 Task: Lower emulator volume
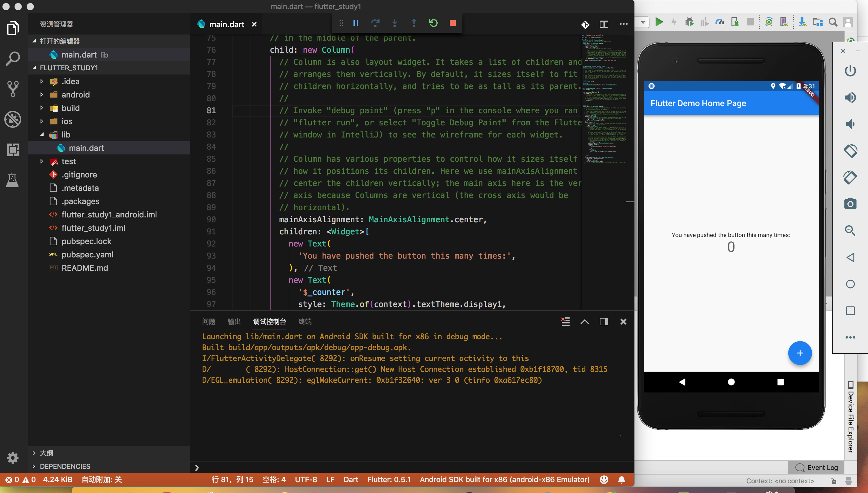click(850, 124)
